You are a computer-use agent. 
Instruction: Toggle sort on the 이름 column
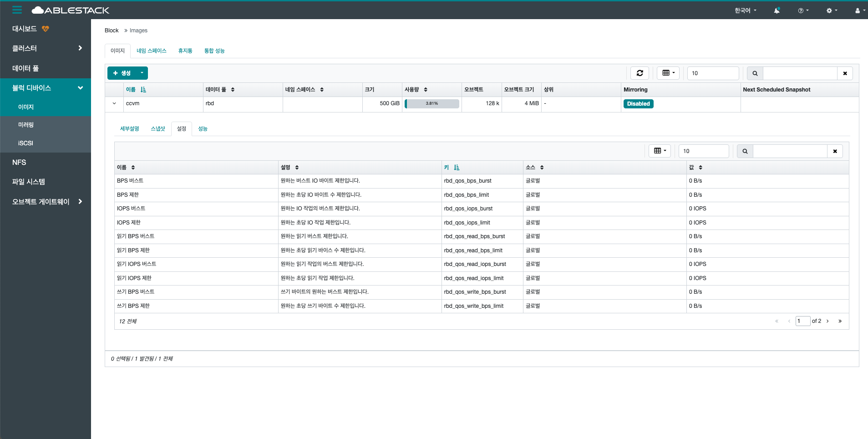pos(143,89)
